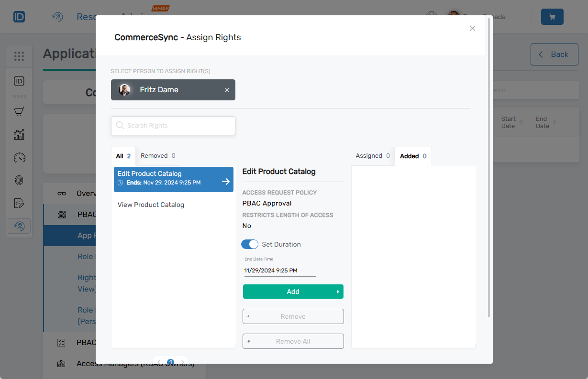Open the resource admin sidebar icon

(19, 226)
